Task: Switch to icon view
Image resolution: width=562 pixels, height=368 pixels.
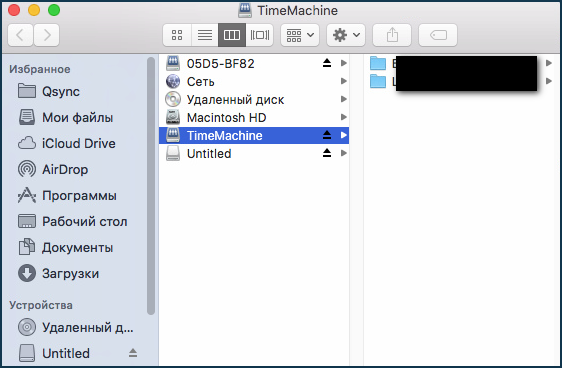Action: tap(177, 35)
